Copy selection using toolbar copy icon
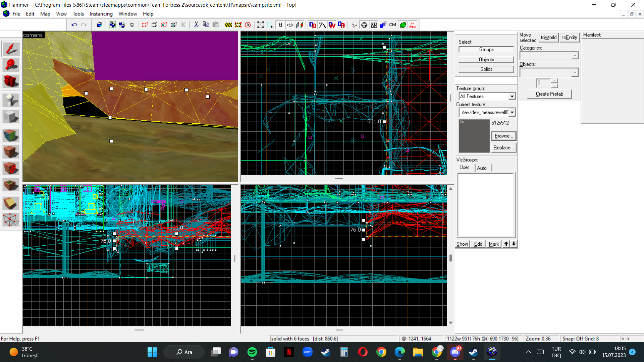The width and height of the screenshot is (644, 362). coord(206,25)
